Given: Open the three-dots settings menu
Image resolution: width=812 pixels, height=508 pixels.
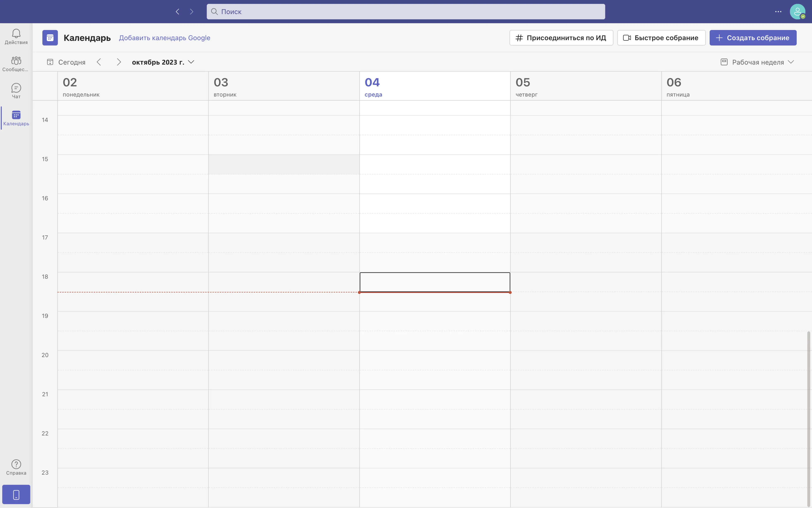Looking at the screenshot, I should (x=778, y=12).
